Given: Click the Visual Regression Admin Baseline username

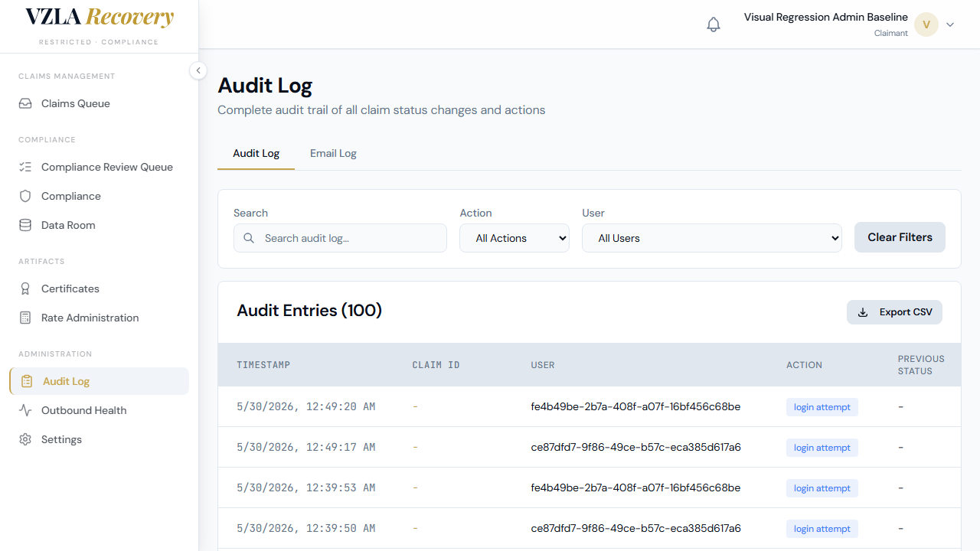Looking at the screenshot, I should pyautogui.click(x=826, y=17).
